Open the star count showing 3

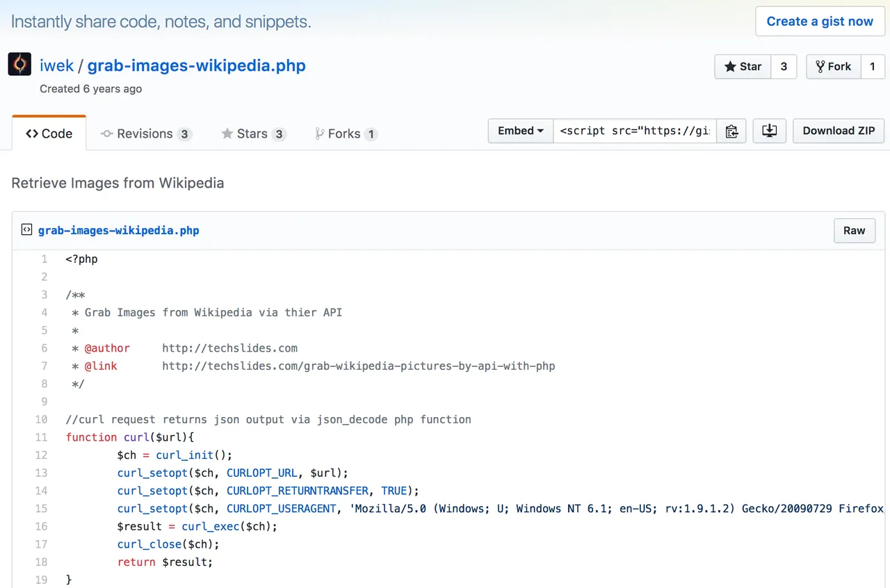(x=784, y=67)
